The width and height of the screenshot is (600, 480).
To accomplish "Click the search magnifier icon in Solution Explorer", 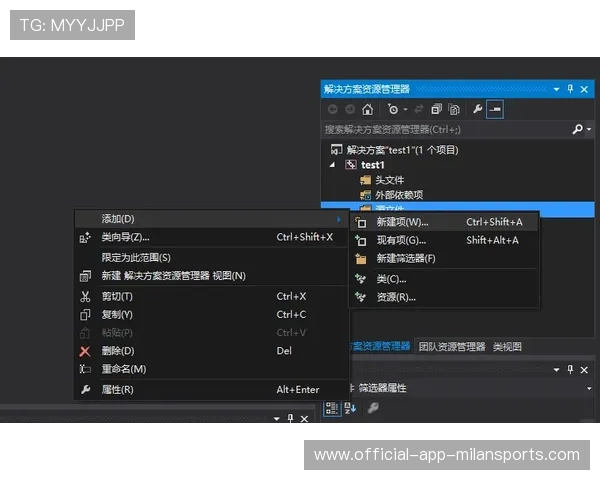I will [577, 129].
